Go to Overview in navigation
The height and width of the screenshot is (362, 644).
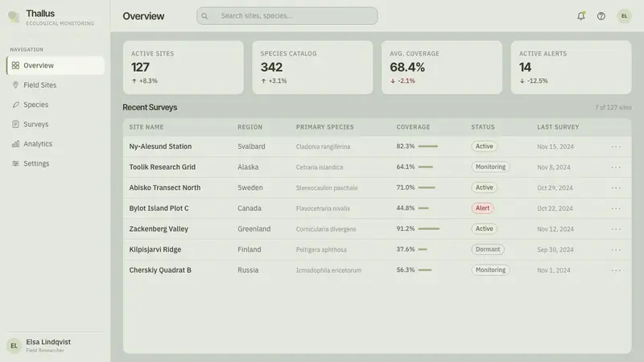tap(55, 65)
